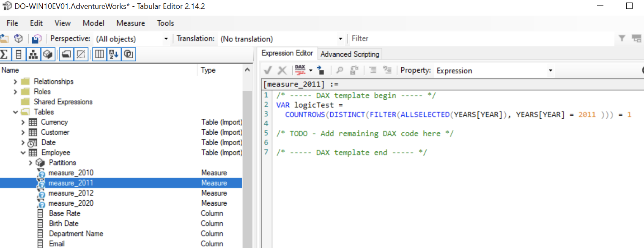Click the refresh model cube icon
Image resolution: width=644 pixels, height=248 pixels.
pyautogui.click(x=18, y=38)
